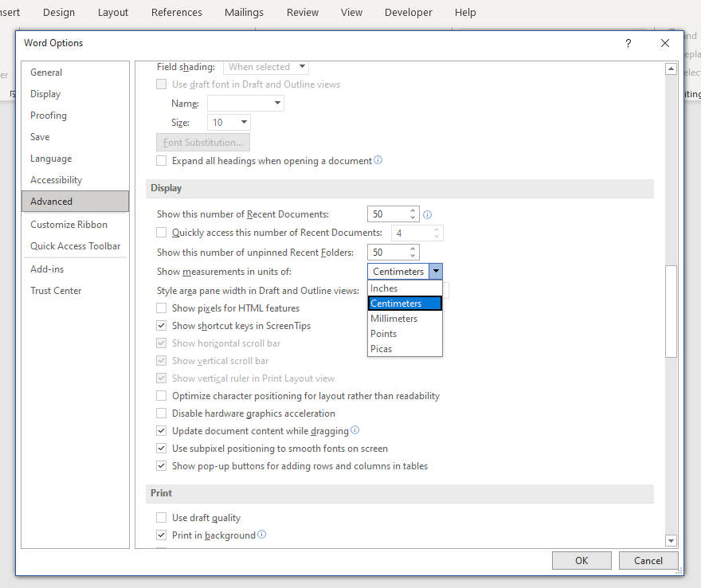701x588 pixels.
Task: Choose Picas from the units list
Action: 405,349
